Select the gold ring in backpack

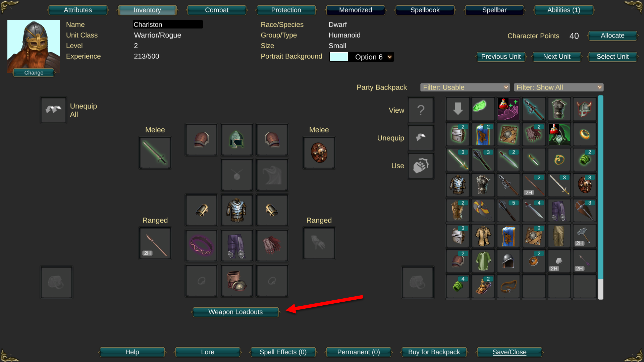point(585,134)
